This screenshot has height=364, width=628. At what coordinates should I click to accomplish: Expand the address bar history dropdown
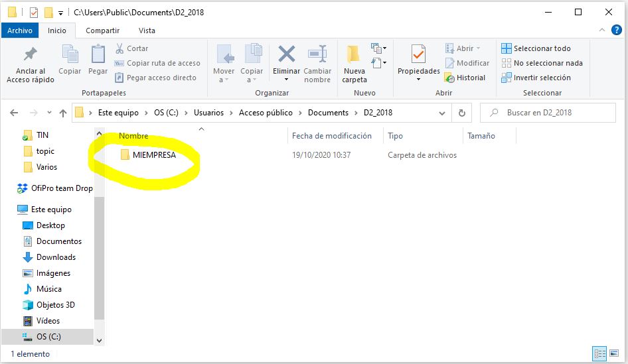(443, 113)
